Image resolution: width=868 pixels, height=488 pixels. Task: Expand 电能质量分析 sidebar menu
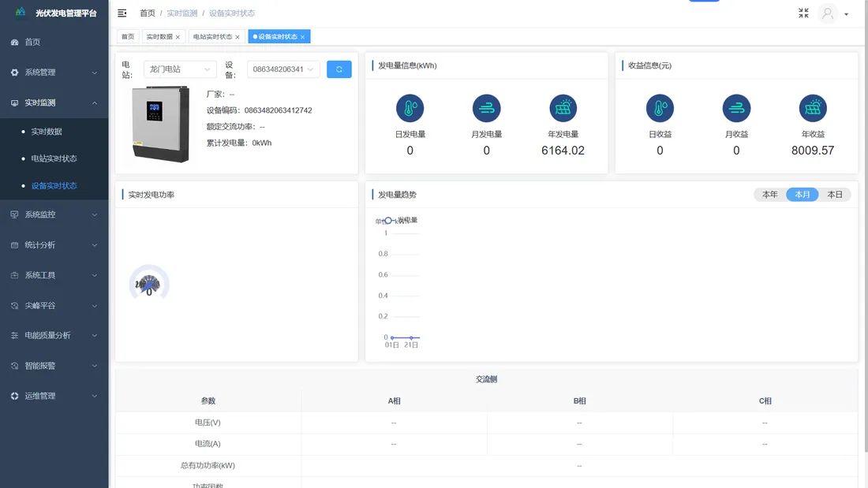[54, 335]
